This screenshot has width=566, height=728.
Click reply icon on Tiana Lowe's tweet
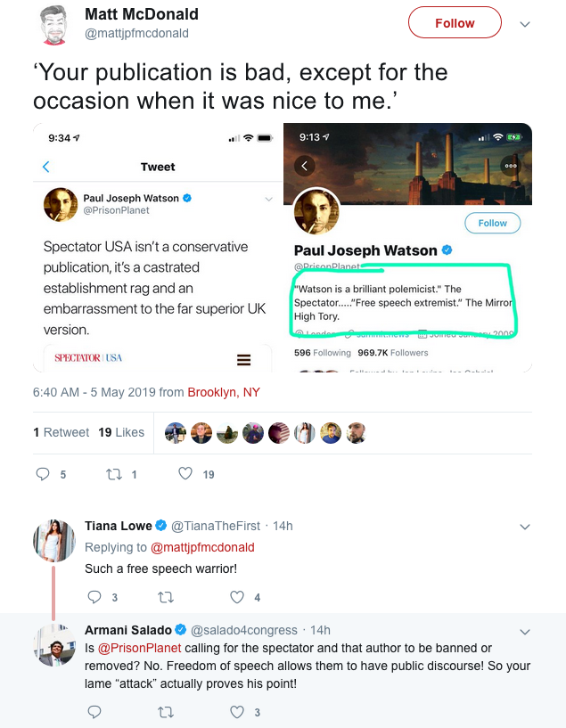tap(95, 597)
